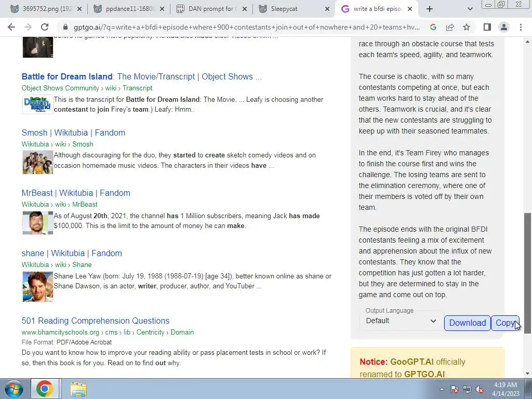The height and width of the screenshot is (399, 532).
Task: Restore down the Chrome window
Action: pyautogui.click(x=501, y=4)
